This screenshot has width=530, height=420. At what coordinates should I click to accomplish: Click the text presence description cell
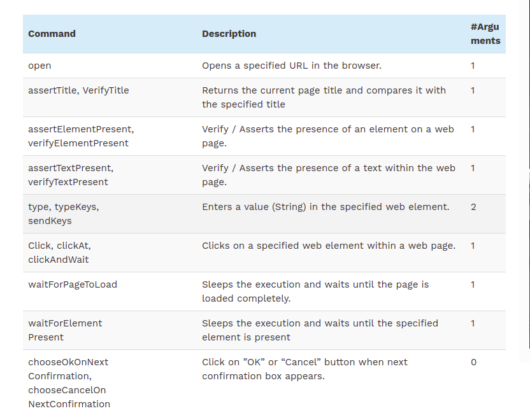point(328,175)
